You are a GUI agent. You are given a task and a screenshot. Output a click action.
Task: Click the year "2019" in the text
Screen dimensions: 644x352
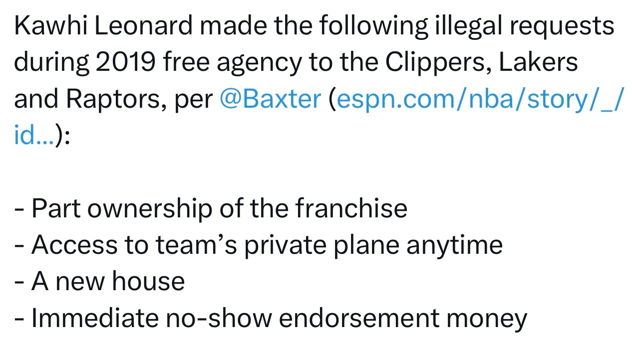point(122,63)
